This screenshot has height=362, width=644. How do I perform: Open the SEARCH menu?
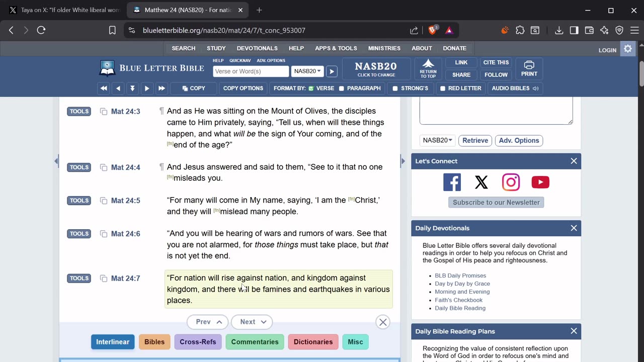coord(184,48)
